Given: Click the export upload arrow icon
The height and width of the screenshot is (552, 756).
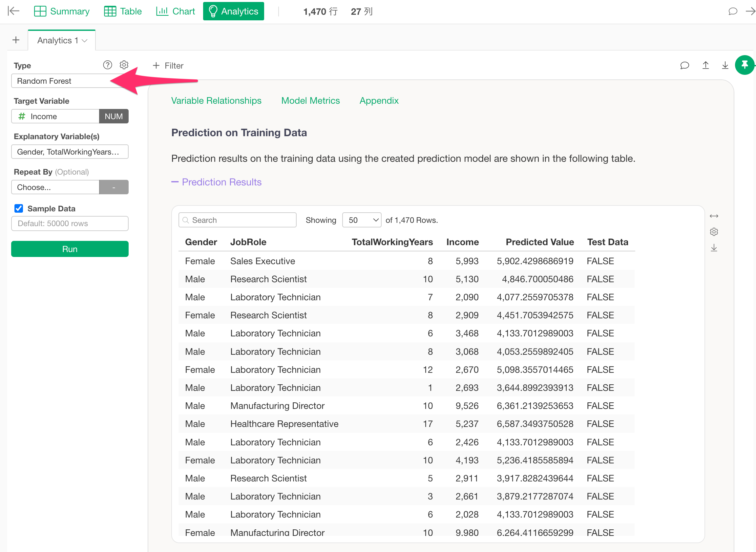Looking at the screenshot, I should click(x=705, y=65).
